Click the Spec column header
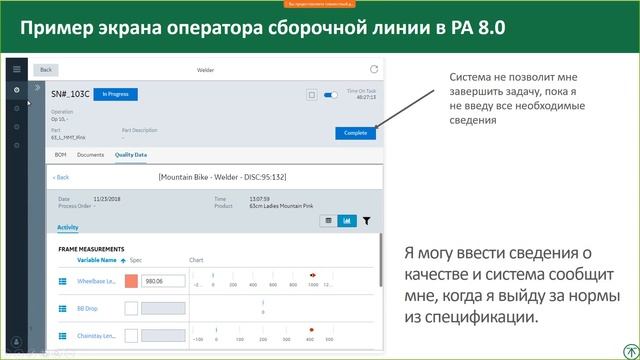The height and width of the screenshot is (360, 640). click(136, 260)
